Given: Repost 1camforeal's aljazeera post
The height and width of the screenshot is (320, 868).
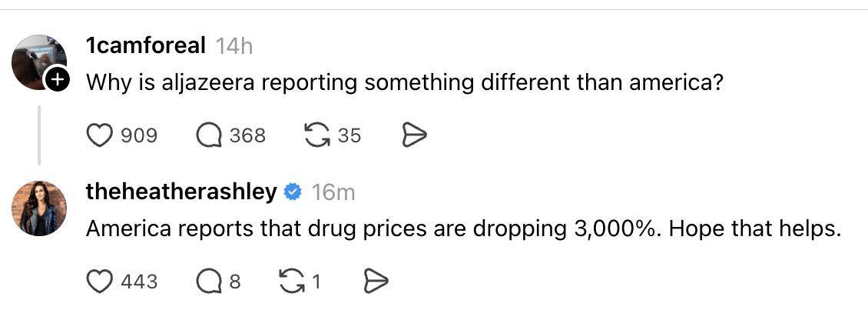Looking at the screenshot, I should (315, 136).
